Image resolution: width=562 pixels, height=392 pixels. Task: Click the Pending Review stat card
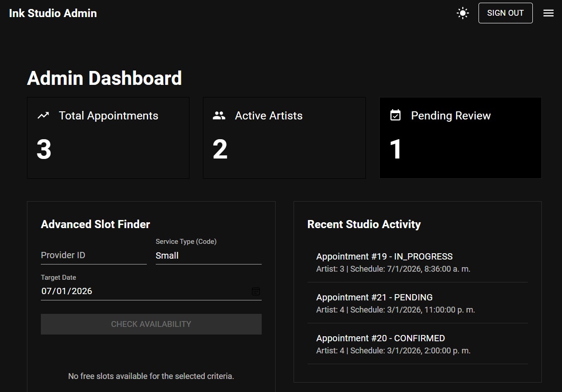(460, 138)
